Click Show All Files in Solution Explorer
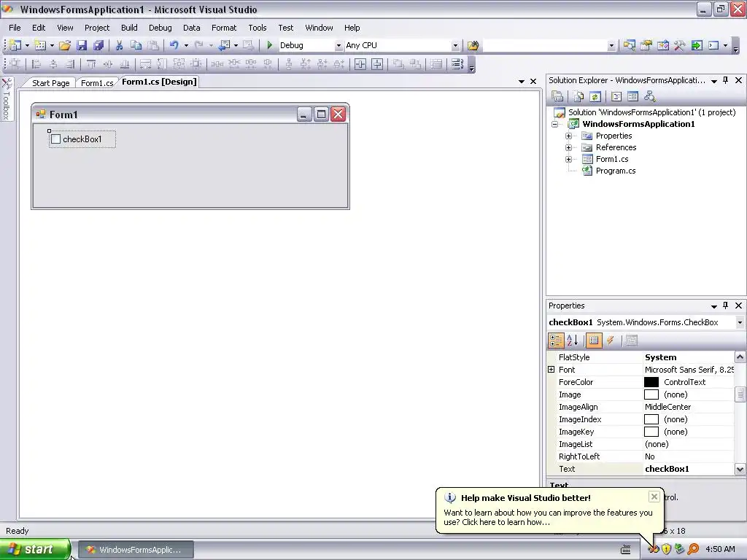 pos(578,97)
